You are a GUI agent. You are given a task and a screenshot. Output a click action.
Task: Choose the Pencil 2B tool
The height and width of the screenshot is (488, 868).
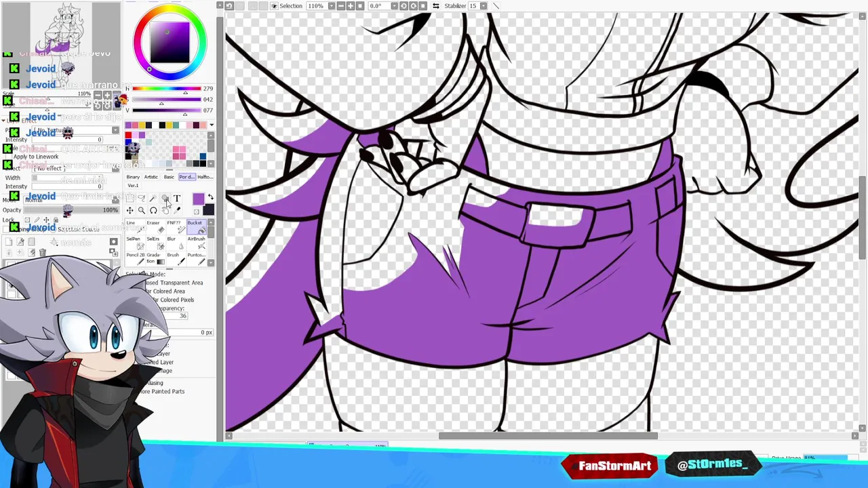135,259
